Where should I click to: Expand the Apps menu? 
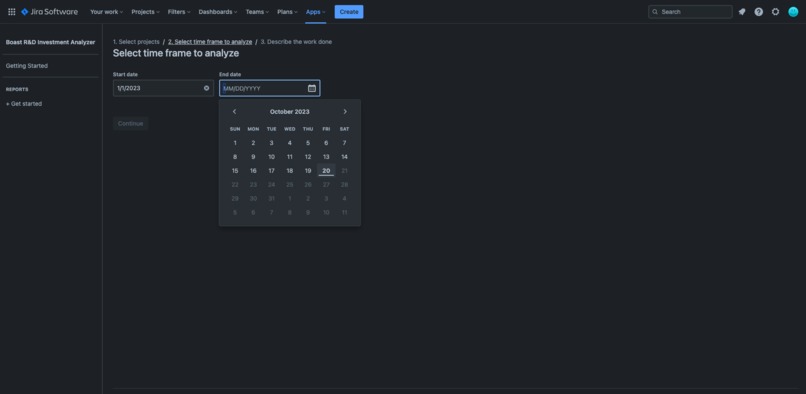[x=316, y=12]
